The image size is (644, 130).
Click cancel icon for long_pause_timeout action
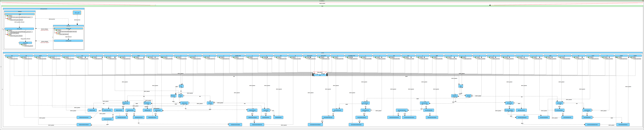(x=9, y=36)
